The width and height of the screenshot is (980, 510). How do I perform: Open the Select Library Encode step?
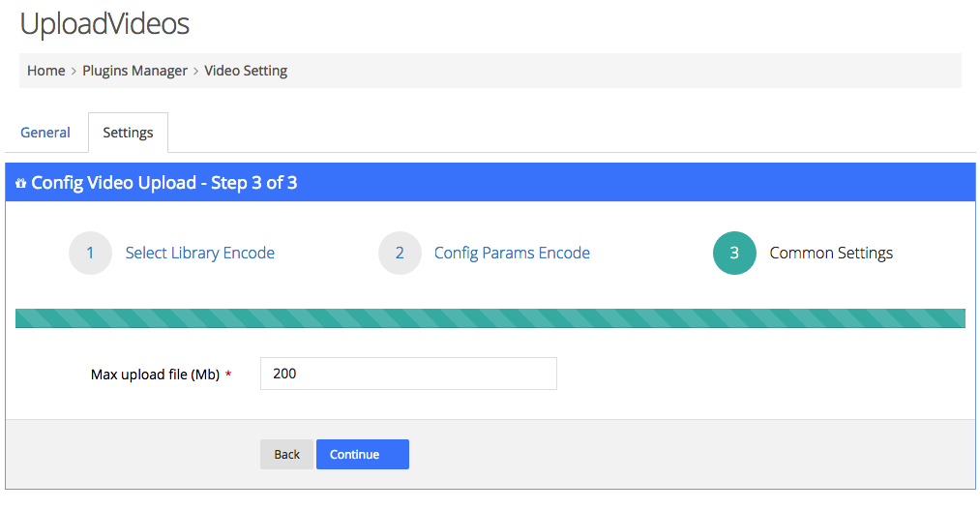(x=200, y=254)
